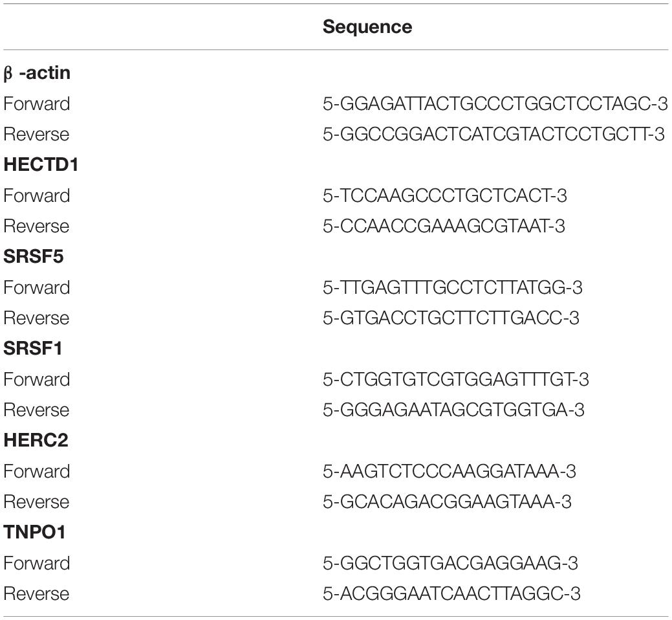This screenshot has width=672, height=620.
Task: Select the HERC2 gene heading
Action: (x=36, y=440)
